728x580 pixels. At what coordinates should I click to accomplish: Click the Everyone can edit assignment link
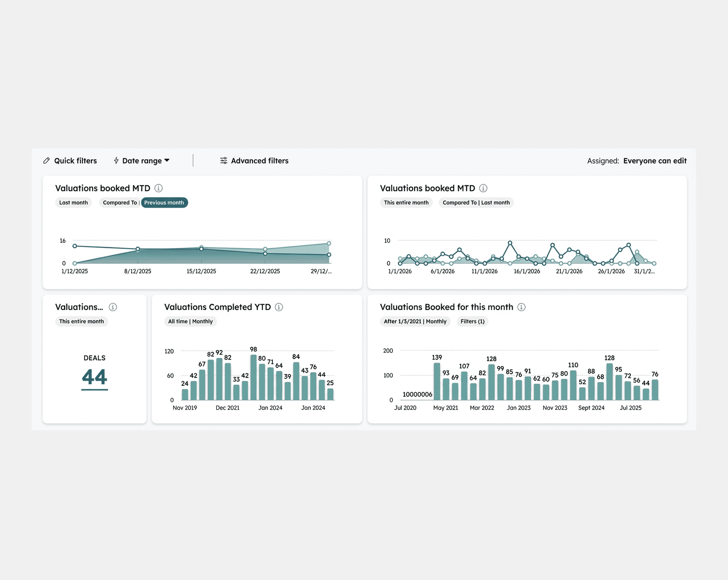click(655, 161)
